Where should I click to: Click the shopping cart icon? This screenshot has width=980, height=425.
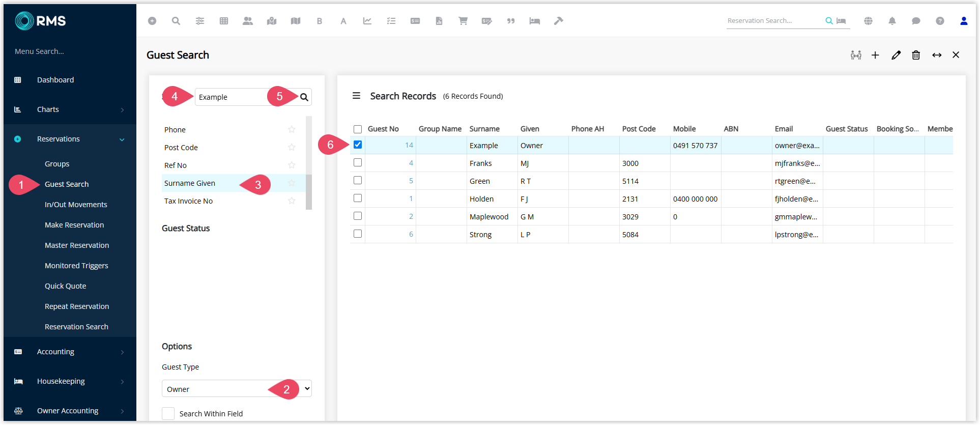click(463, 21)
